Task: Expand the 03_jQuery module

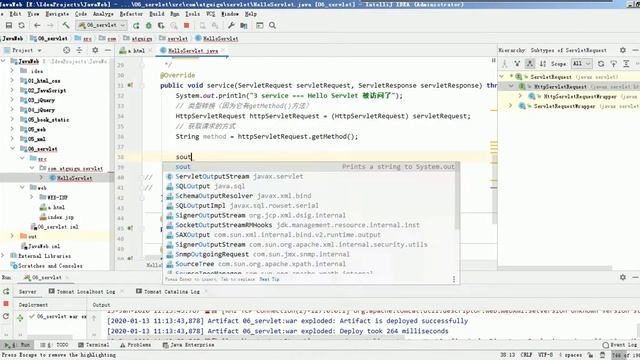Action: [12, 100]
